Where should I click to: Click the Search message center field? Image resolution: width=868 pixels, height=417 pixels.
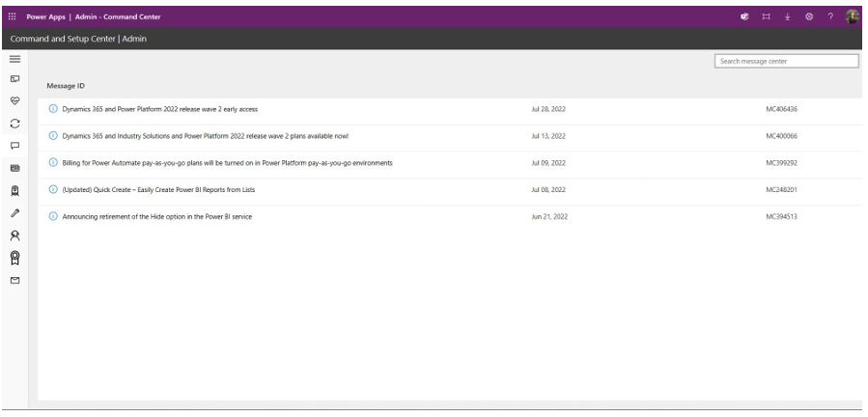coord(786,61)
